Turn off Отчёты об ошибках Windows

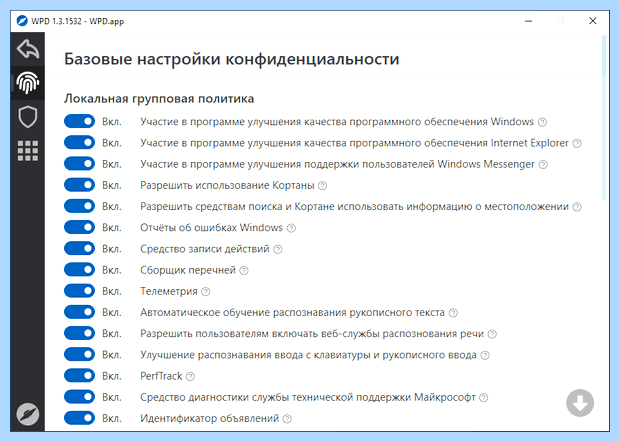point(79,227)
